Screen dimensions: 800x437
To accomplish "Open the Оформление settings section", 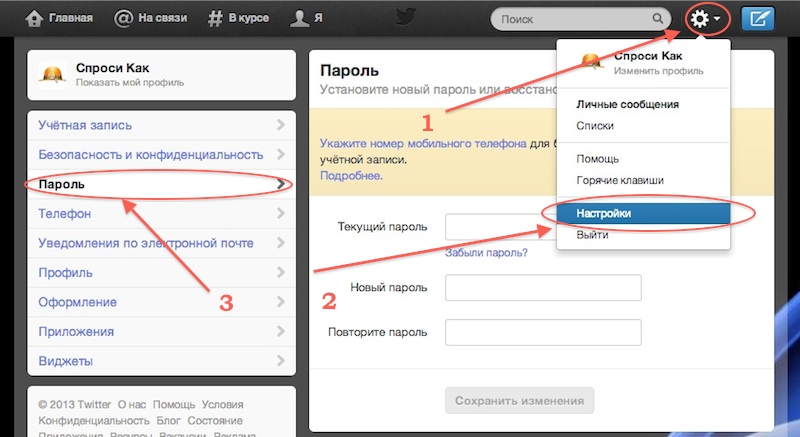I will [161, 302].
